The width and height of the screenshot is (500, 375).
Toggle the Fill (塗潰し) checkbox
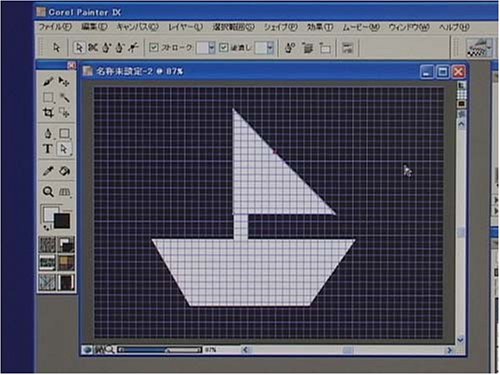(x=224, y=48)
